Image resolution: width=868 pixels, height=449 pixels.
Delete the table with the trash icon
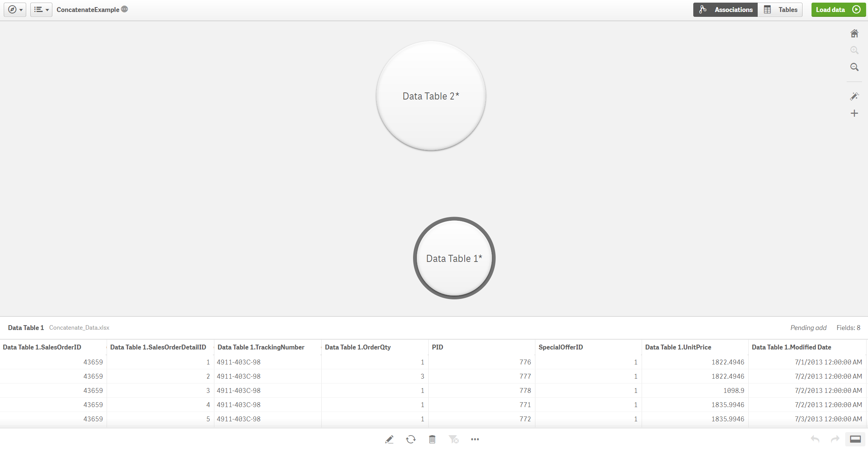coord(432,439)
